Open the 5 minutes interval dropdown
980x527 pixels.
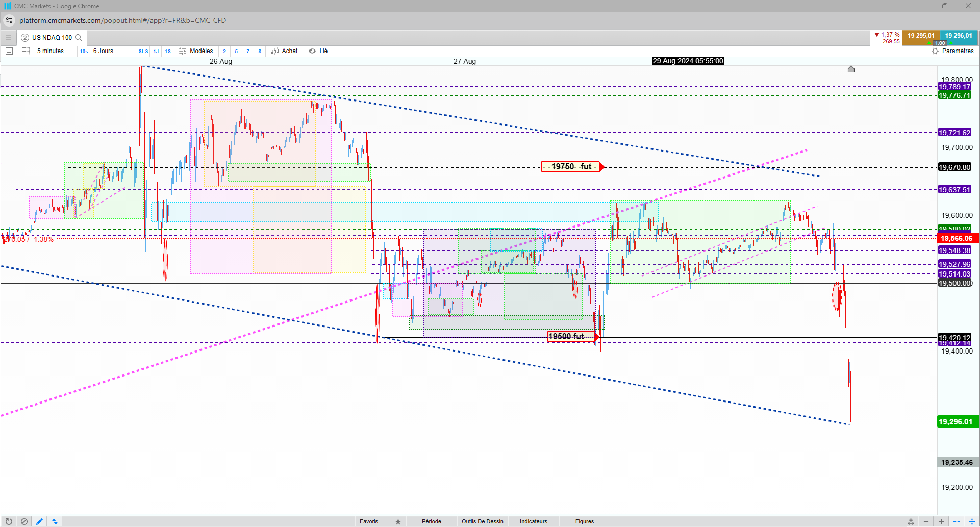point(51,51)
